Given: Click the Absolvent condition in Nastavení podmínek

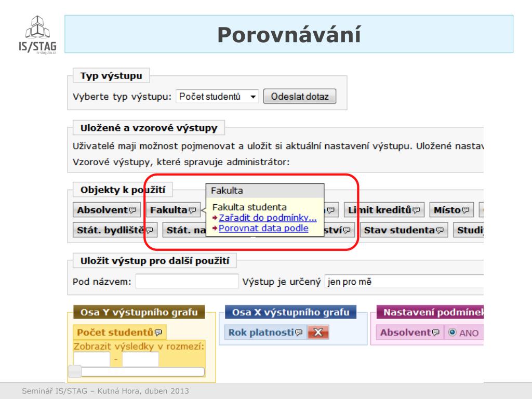Looking at the screenshot, I should (410, 332).
